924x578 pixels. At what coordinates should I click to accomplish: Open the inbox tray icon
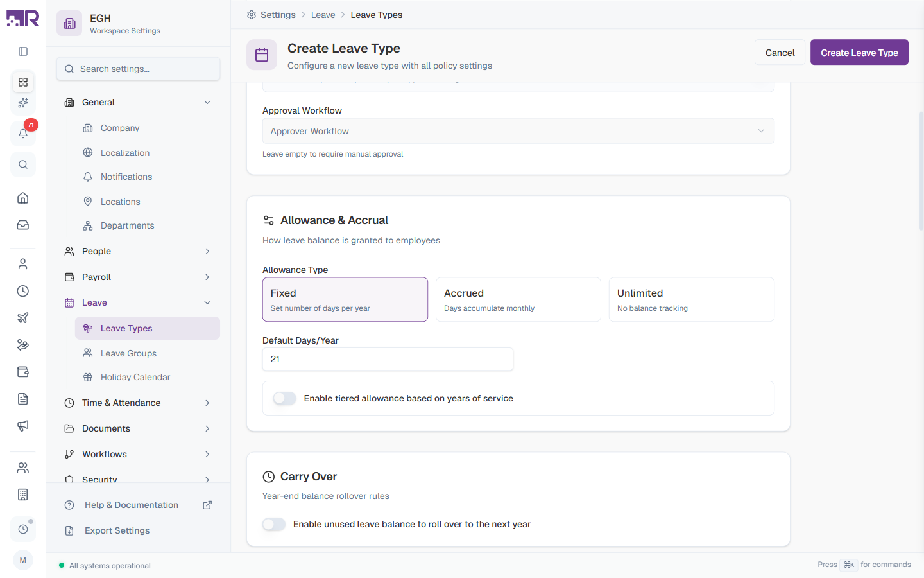click(x=23, y=225)
